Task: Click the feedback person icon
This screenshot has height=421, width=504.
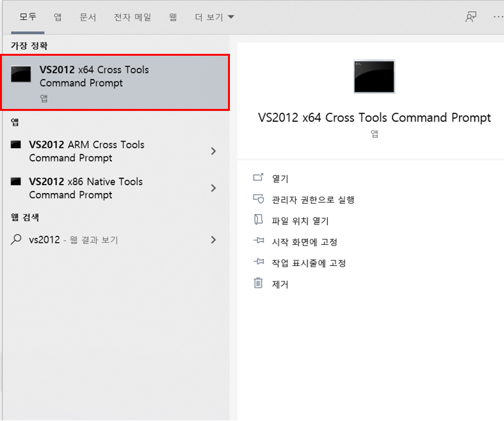Action: [x=471, y=17]
